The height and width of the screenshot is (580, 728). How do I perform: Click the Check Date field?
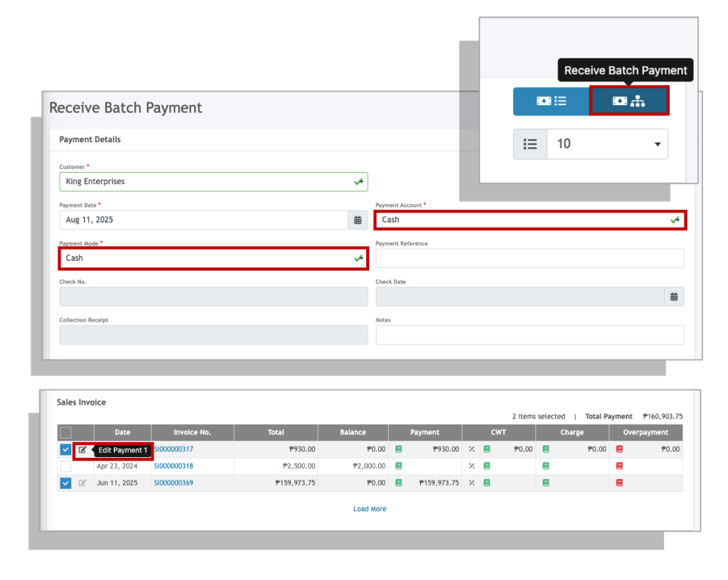click(520, 296)
